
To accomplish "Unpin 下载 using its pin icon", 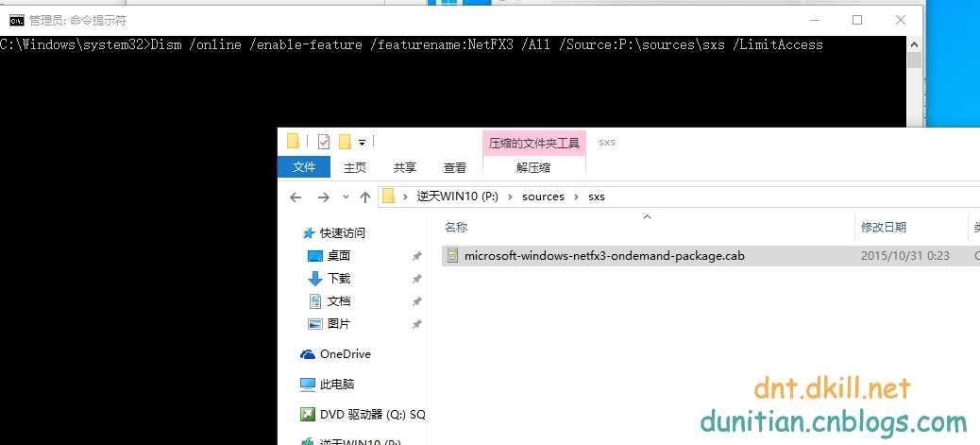I will click(x=417, y=279).
